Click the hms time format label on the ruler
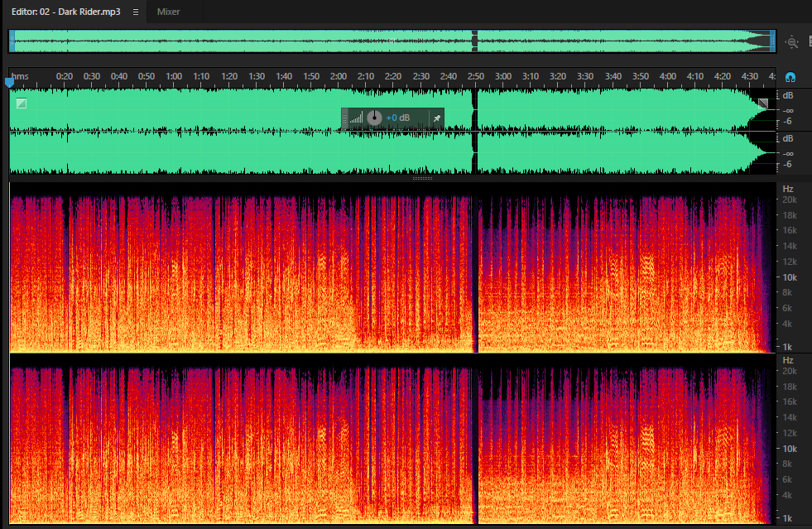Screen dimensions: 812x529 [x=20, y=76]
